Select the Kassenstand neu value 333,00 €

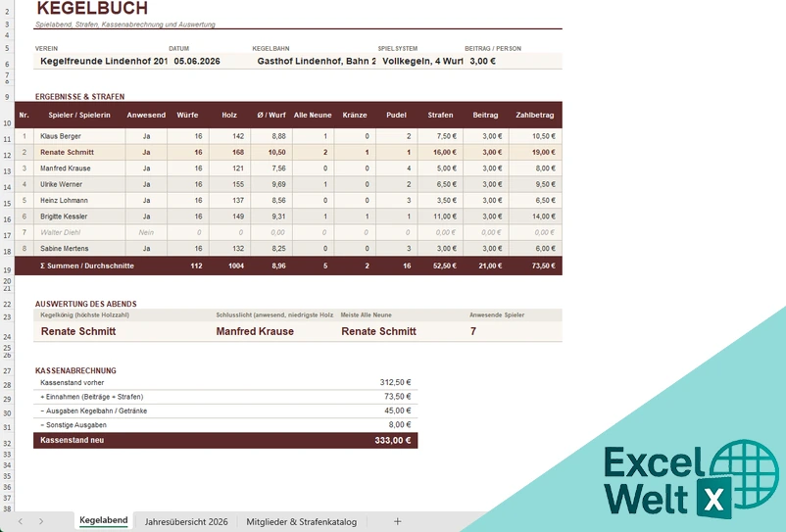(392, 440)
